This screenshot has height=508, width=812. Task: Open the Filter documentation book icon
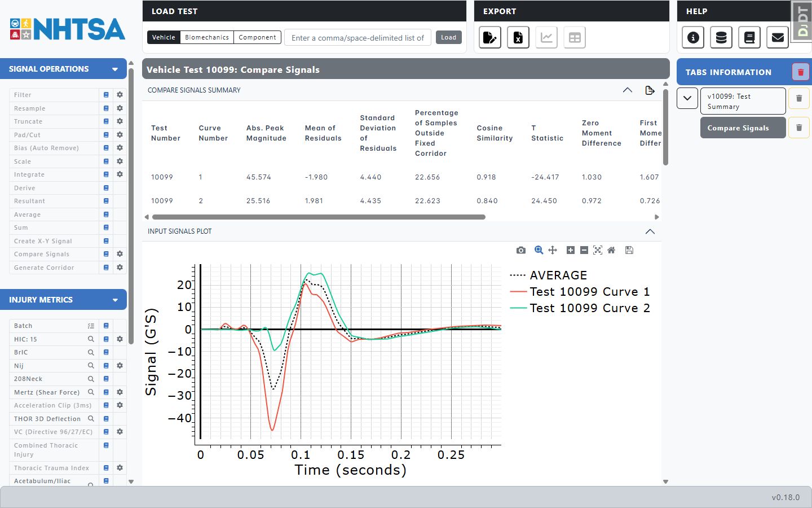click(106, 95)
